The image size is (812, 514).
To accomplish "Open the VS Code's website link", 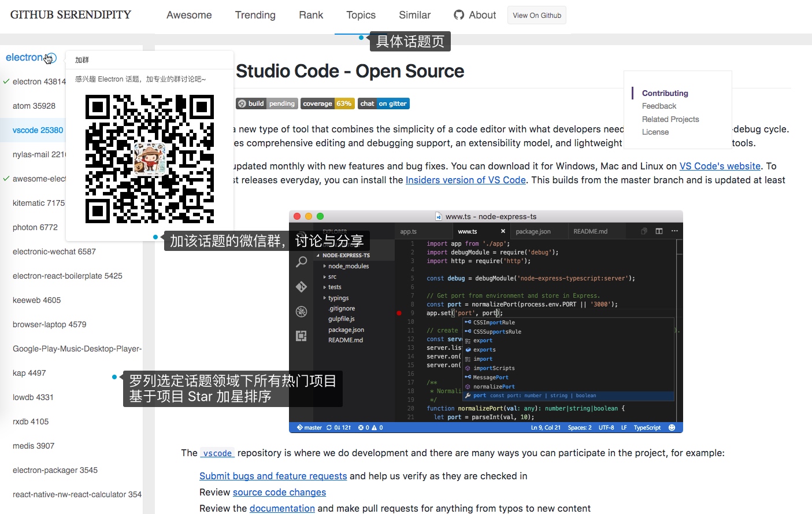I will click(x=720, y=166).
